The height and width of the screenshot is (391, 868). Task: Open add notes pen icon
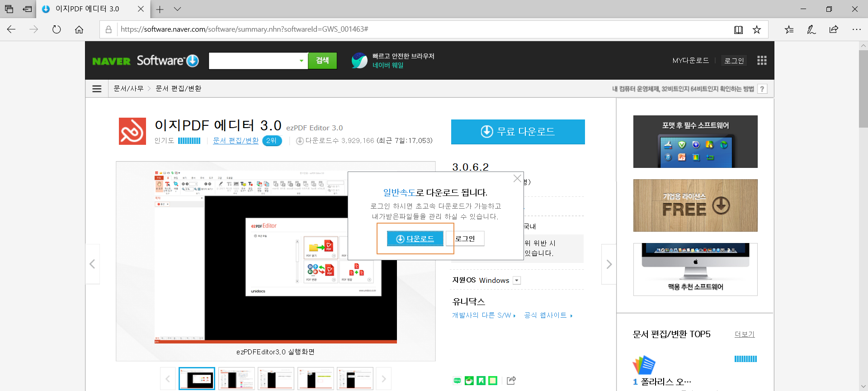pyautogui.click(x=811, y=29)
